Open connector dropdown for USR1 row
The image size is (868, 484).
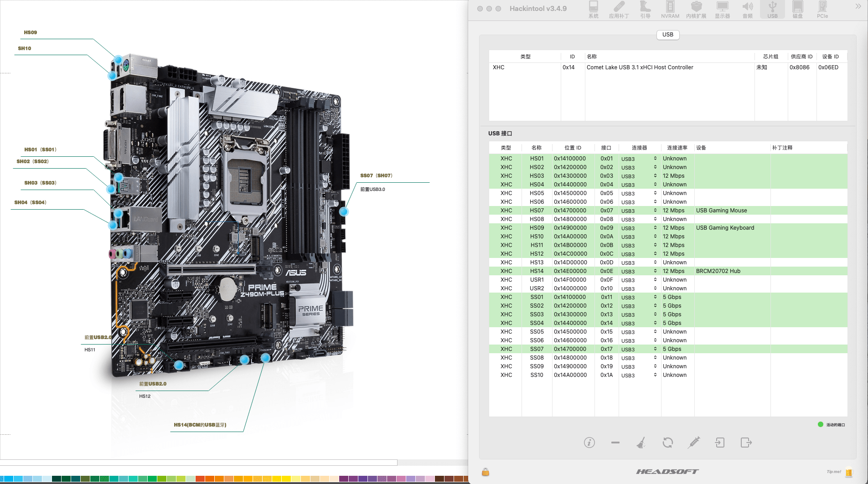[639, 280]
